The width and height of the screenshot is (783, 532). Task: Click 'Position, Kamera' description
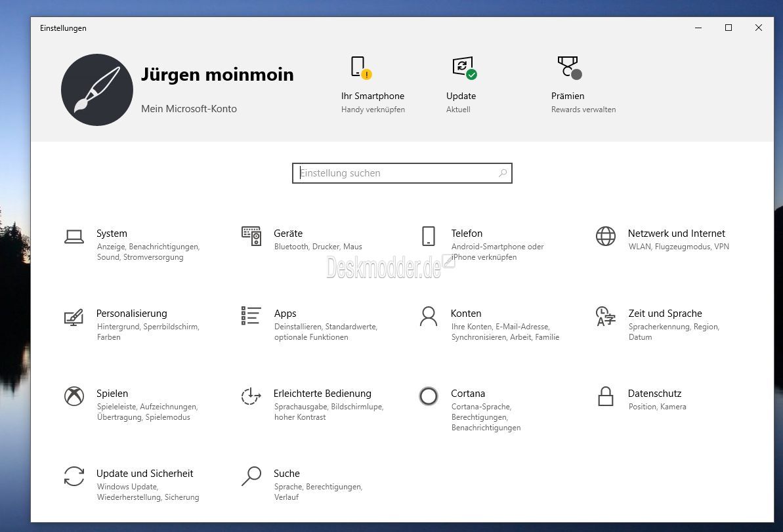click(657, 407)
